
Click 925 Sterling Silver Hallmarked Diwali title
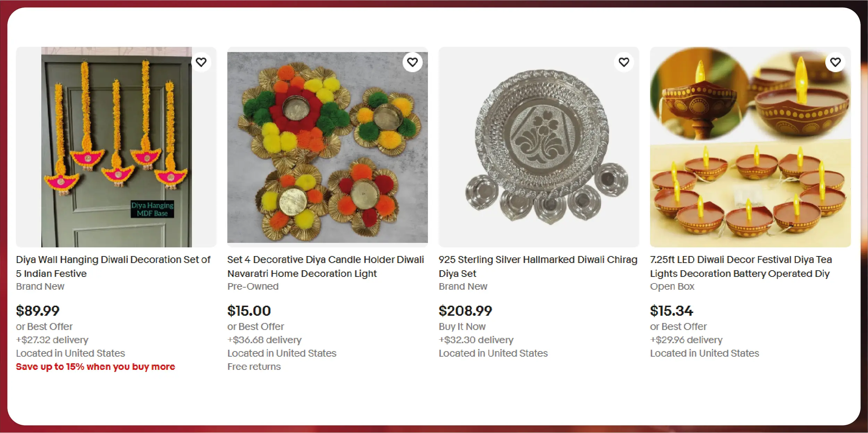[x=538, y=266]
